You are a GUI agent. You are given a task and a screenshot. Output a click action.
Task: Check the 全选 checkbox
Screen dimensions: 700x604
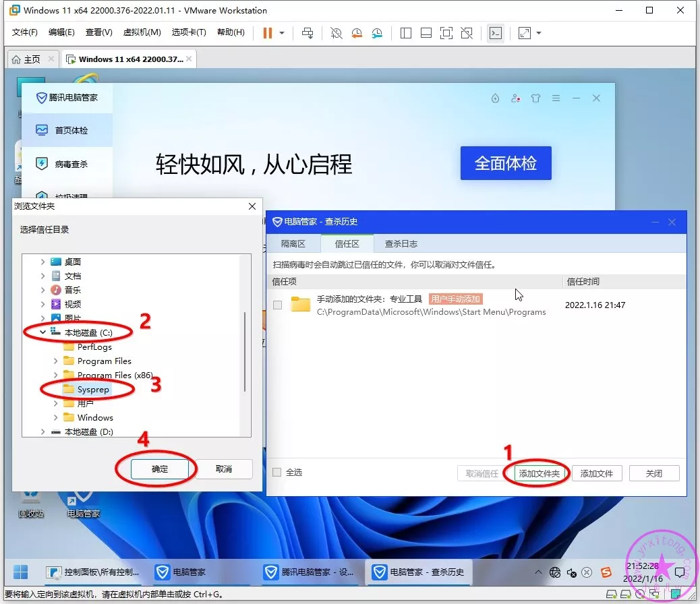(x=276, y=473)
